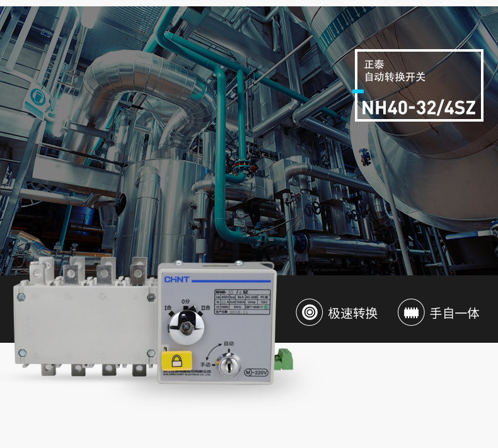Click the cyan accent bar beside title box
The image size is (498, 448).
[x=357, y=92]
